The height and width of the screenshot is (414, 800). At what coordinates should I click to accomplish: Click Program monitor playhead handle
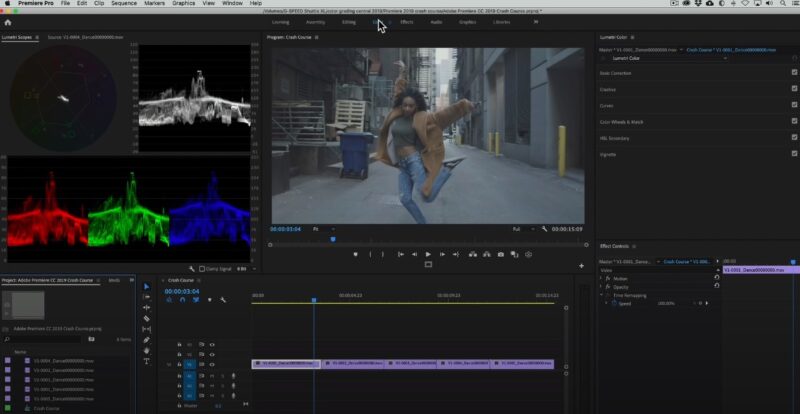point(333,239)
